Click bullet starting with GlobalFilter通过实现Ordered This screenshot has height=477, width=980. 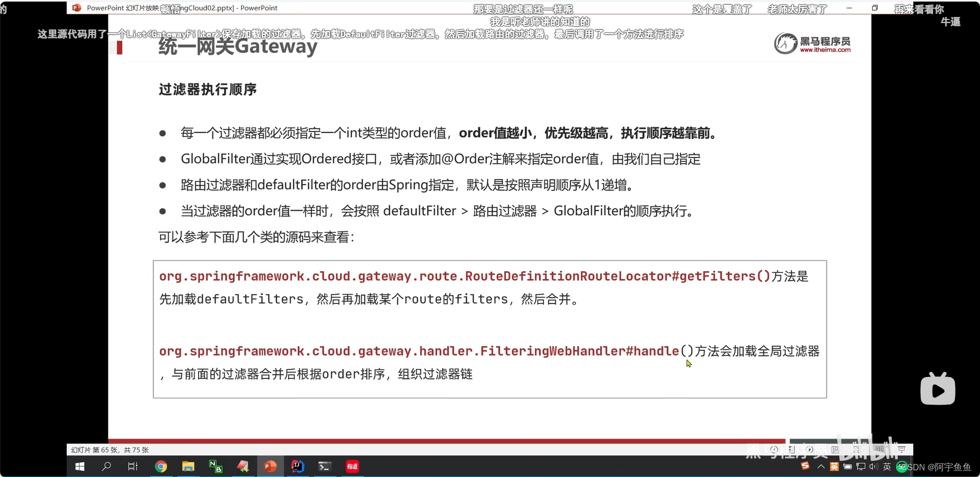[x=441, y=159]
